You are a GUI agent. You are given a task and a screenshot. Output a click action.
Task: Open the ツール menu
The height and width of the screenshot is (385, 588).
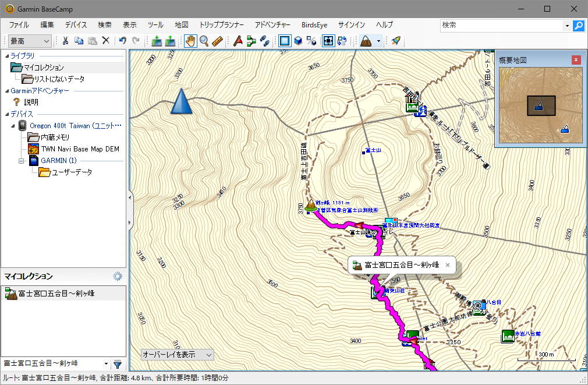point(155,25)
